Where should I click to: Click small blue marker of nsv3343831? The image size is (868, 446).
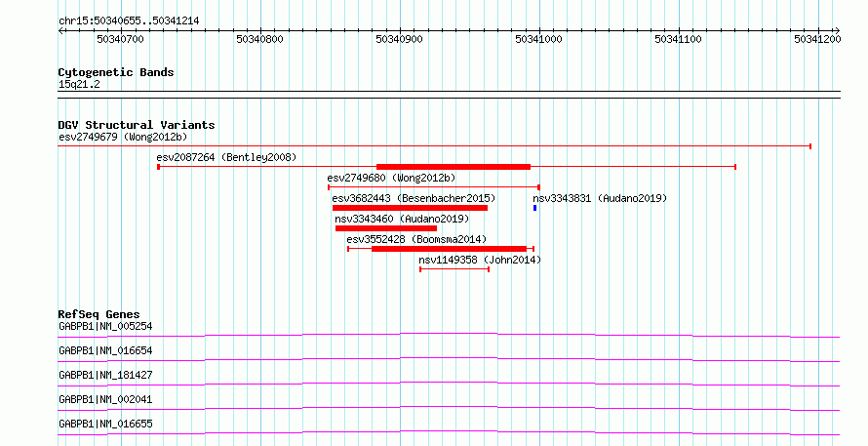[534, 208]
